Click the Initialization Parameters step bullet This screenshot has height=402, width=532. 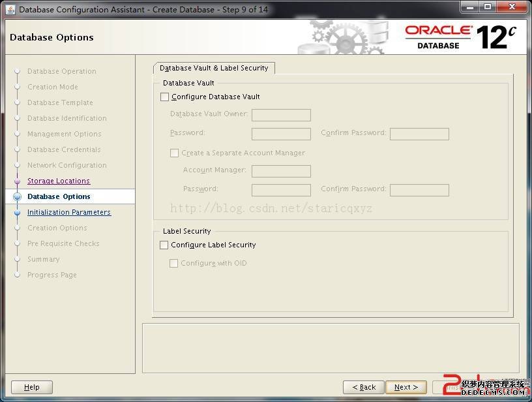pos(18,212)
